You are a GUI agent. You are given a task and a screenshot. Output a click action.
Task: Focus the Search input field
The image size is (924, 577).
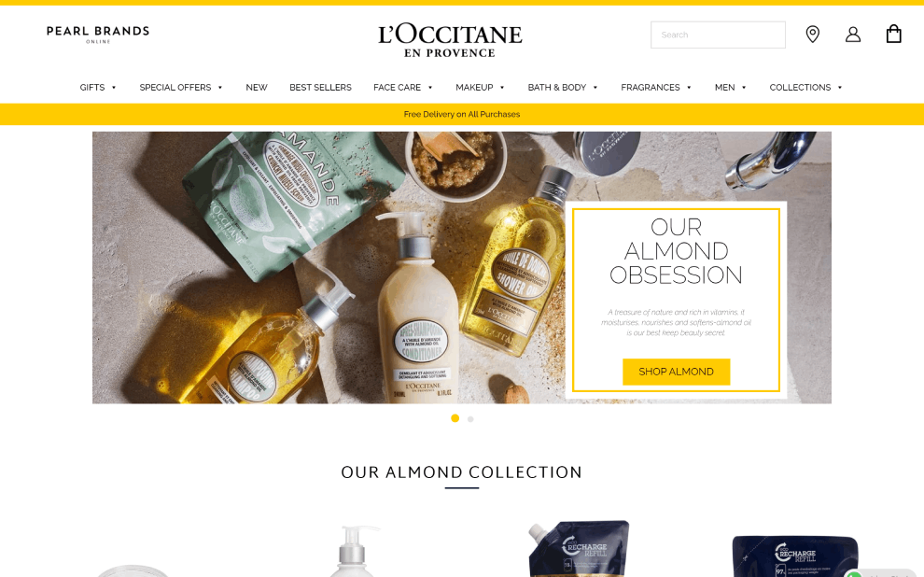(718, 35)
